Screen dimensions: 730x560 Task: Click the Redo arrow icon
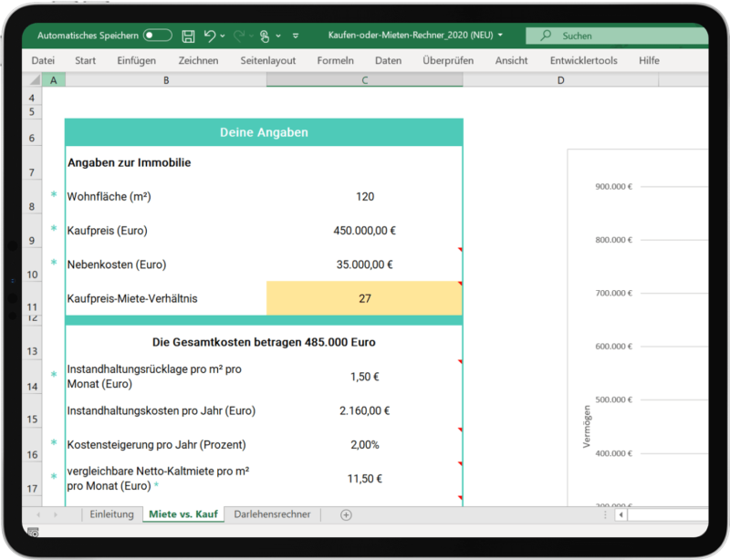tap(240, 36)
